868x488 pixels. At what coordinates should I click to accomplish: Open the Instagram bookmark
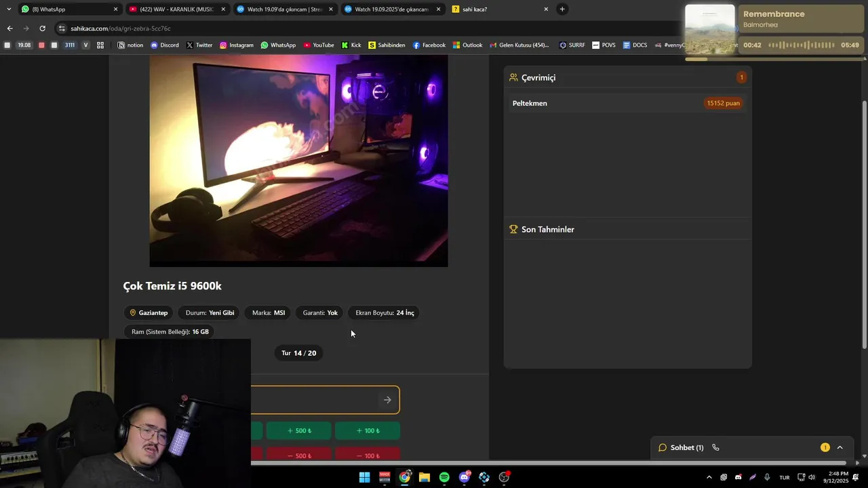pyautogui.click(x=236, y=45)
